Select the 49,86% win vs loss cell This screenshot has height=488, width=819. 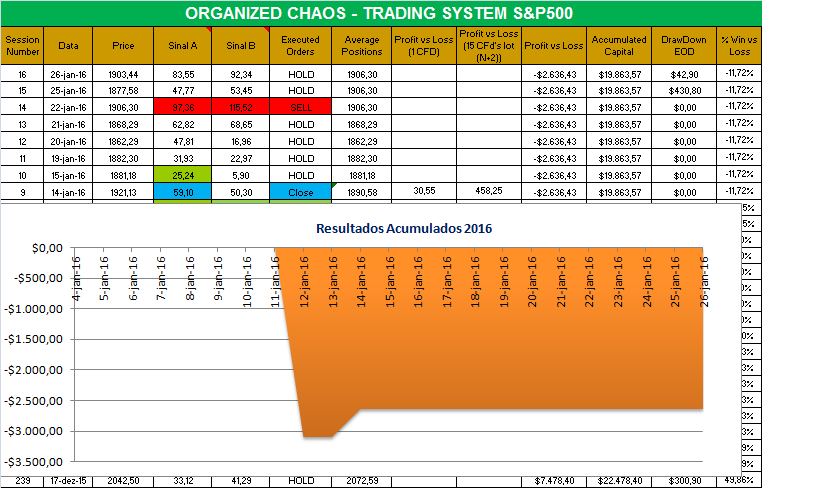tap(739, 480)
